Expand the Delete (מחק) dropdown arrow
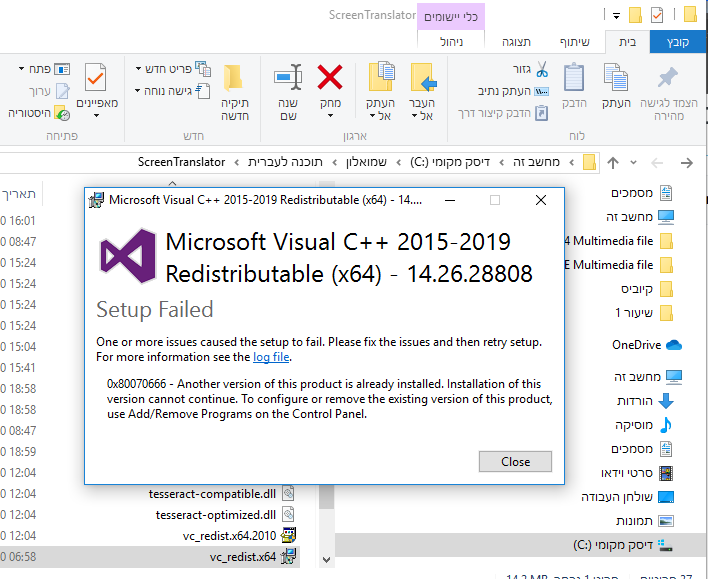The height and width of the screenshot is (579, 708). pyautogui.click(x=330, y=116)
